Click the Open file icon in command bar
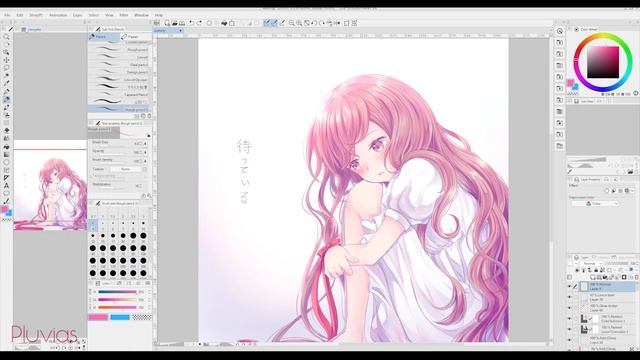 [175, 23]
